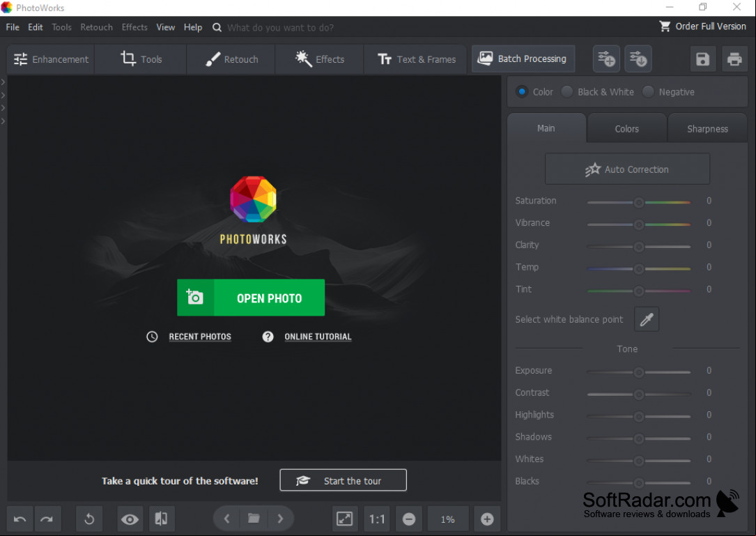Click the Tint slider handle

pos(639,291)
